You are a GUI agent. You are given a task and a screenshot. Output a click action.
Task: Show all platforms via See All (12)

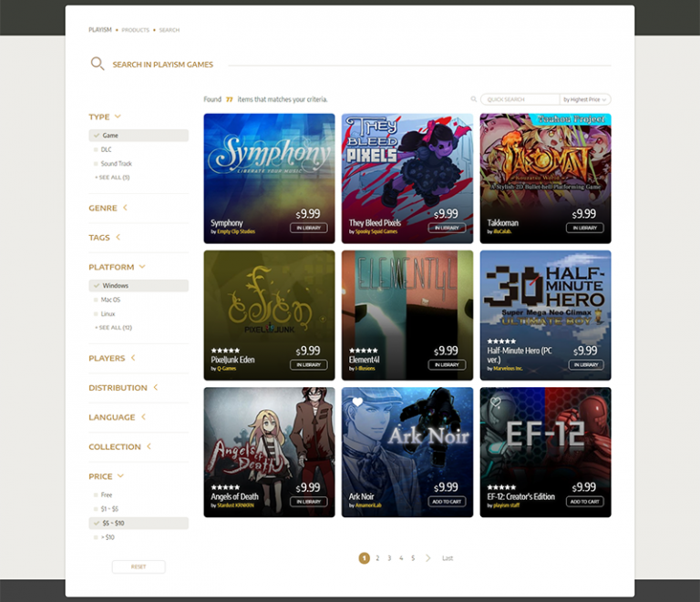click(113, 328)
